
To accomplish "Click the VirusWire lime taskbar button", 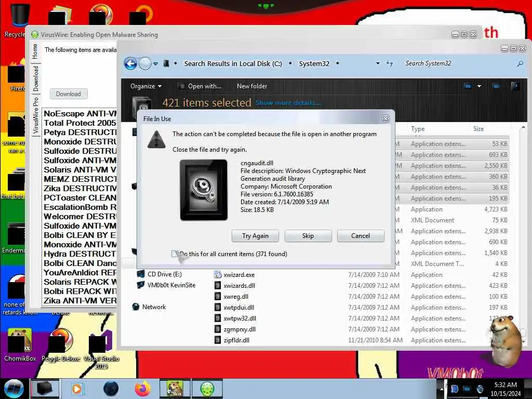I will (x=207, y=389).
